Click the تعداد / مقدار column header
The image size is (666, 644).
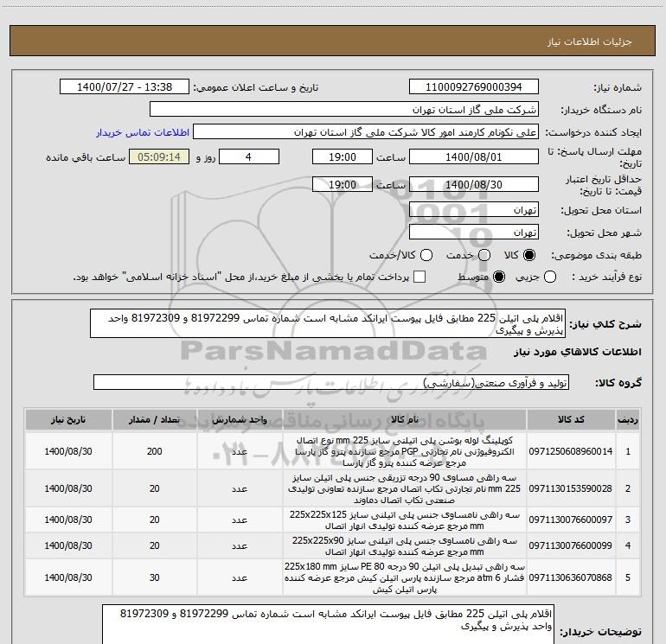(x=155, y=420)
